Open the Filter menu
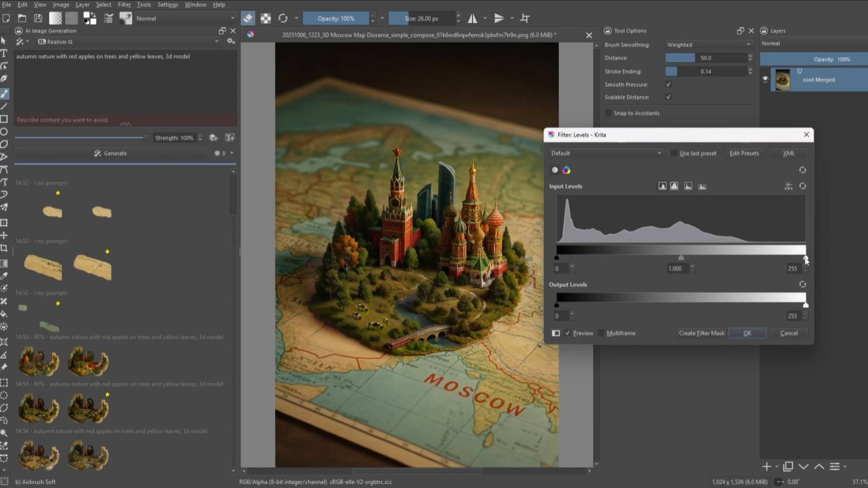Image resolution: width=868 pixels, height=488 pixels. [124, 4]
